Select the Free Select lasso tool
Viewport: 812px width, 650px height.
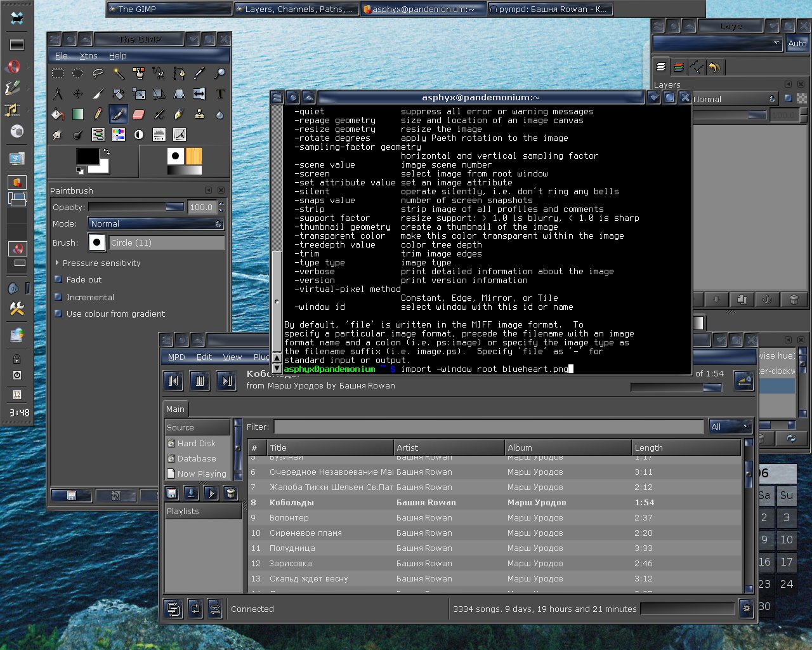point(98,73)
